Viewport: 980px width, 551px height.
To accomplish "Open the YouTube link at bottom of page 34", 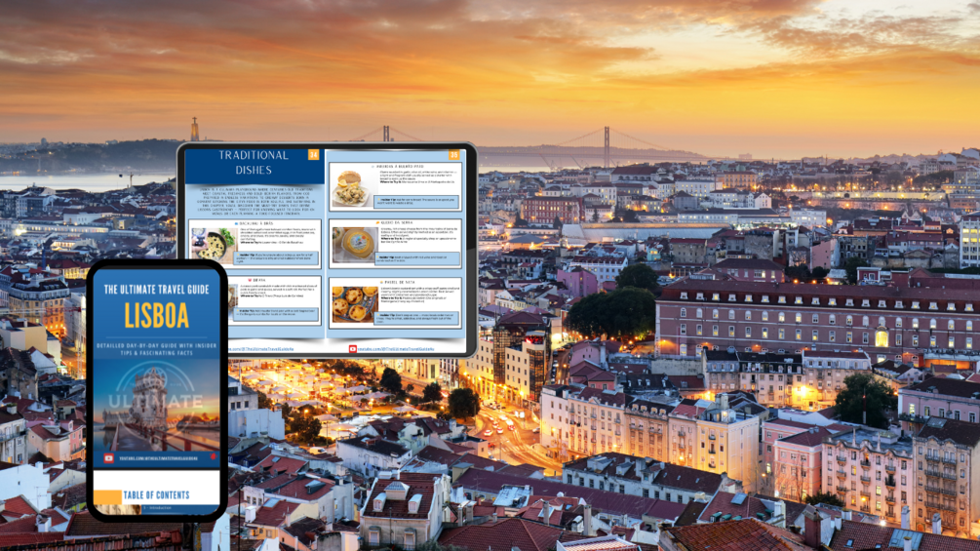I will click(260, 349).
